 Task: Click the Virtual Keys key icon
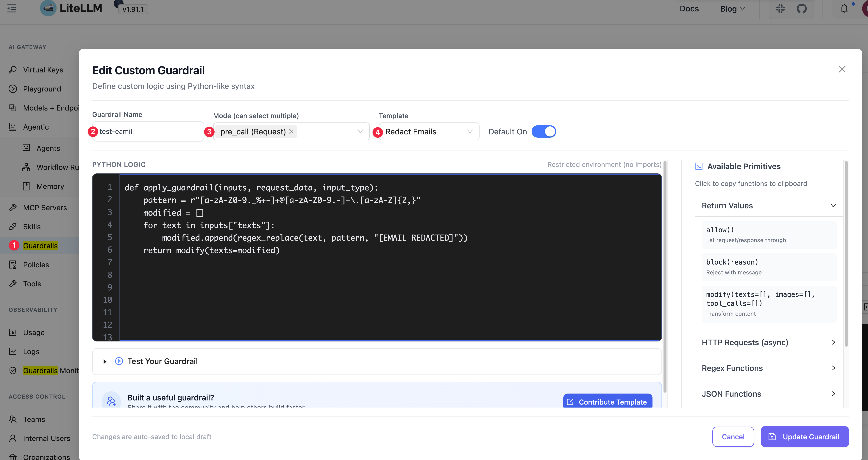point(13,70)
